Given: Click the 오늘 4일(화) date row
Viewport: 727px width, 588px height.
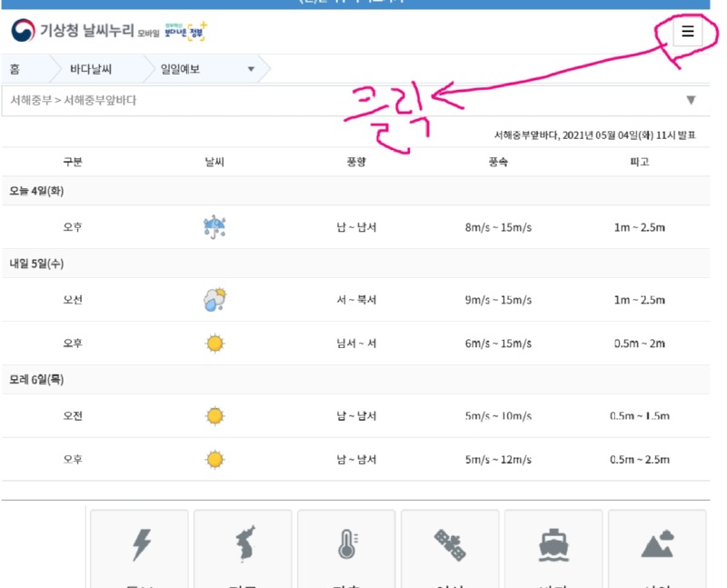Looking at the screenshot, I should point(36,191).
